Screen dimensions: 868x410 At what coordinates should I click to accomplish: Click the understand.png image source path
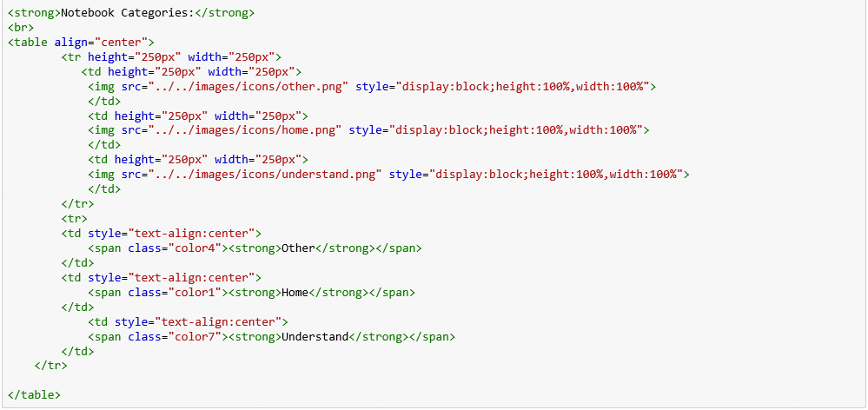265,175
